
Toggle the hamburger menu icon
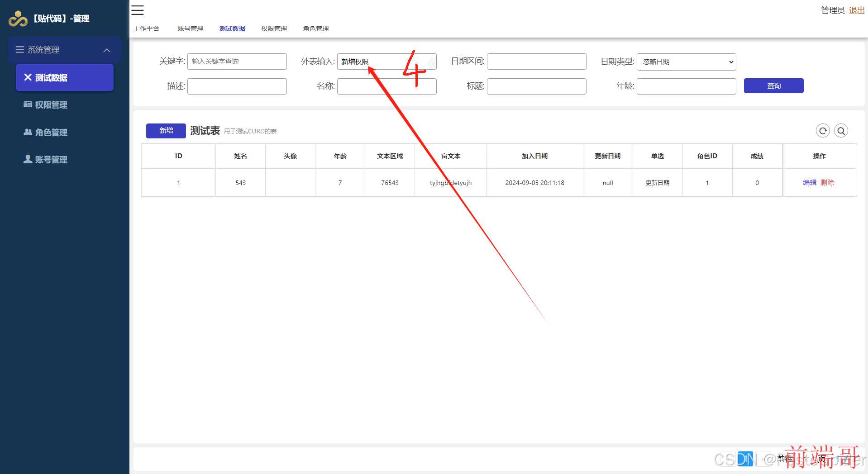pyautogui.click(x=138, y=10)
